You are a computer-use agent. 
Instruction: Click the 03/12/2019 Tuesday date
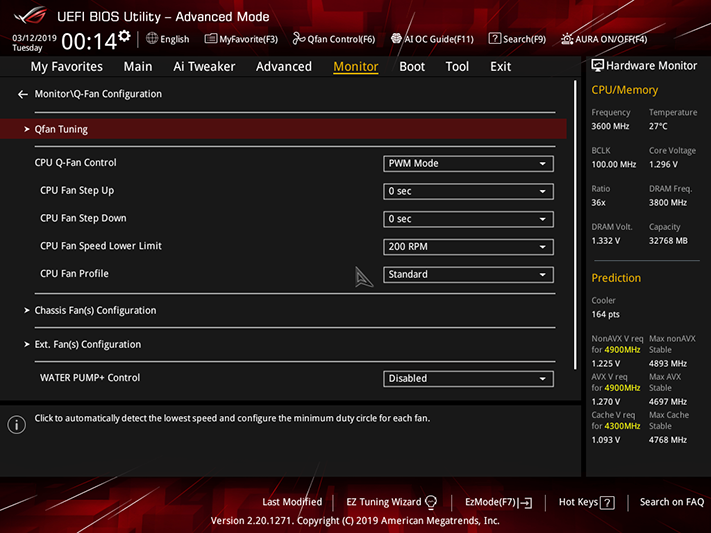click(x=34, y=43)
